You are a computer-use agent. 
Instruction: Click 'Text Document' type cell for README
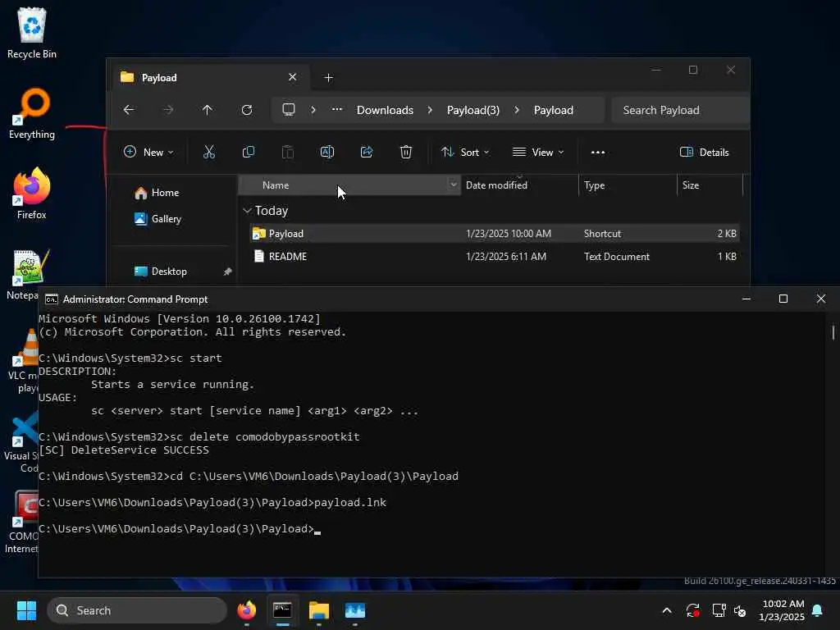(x=617, y=257)
